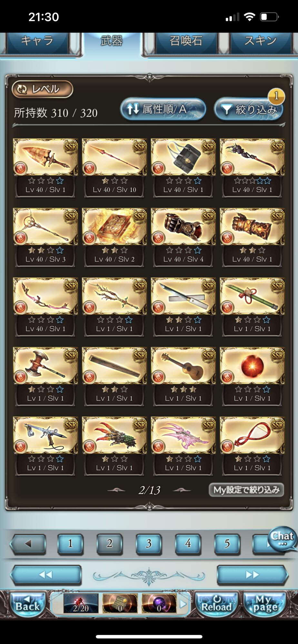Expand the shortcut bar arrow next to Reload

click(183, 604)
